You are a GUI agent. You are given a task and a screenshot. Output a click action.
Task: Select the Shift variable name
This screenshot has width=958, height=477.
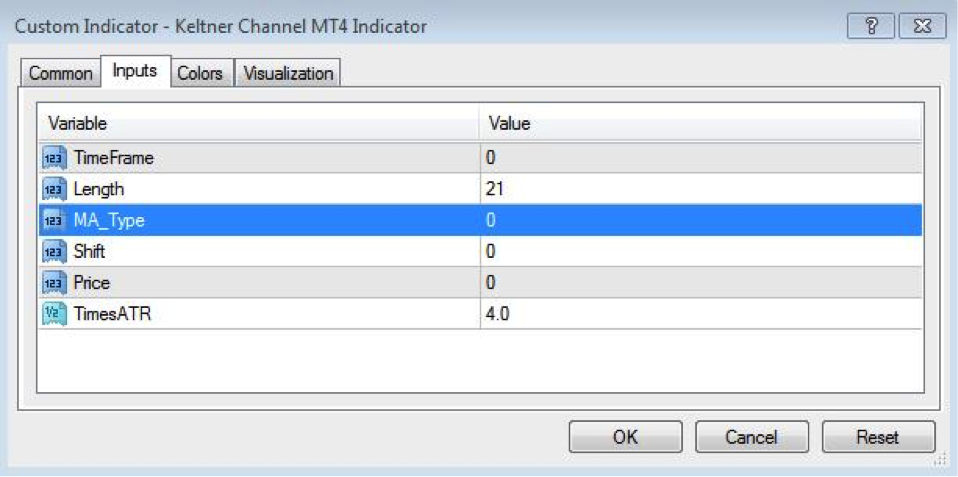tap(89, 252)
